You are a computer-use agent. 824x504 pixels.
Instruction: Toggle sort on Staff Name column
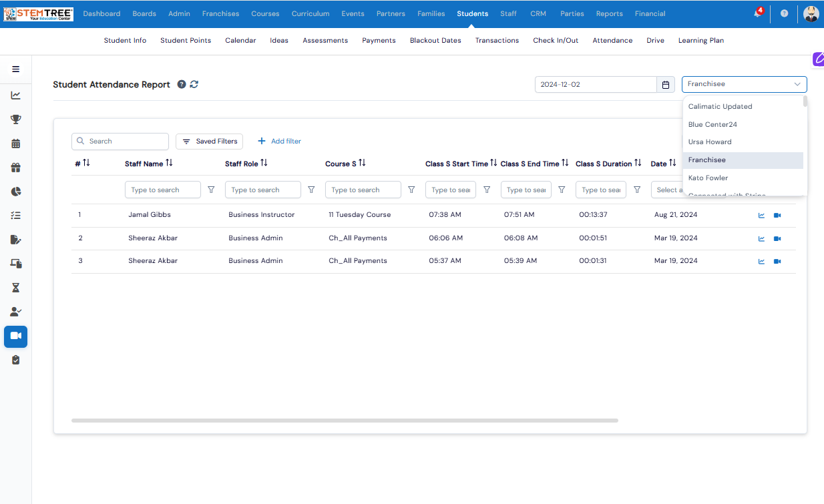169,164
